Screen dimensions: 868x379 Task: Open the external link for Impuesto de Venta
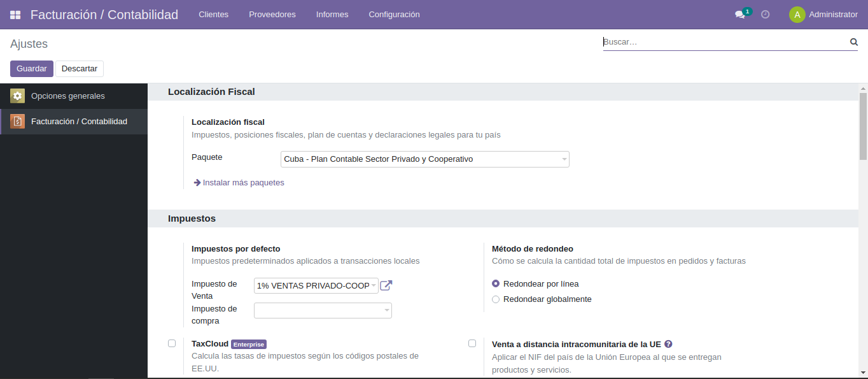[386, 285]
